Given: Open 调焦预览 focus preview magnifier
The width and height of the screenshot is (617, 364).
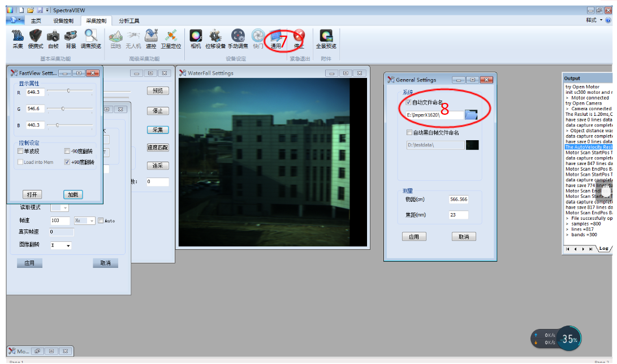Looking at the screenshot, I should 90,37.
